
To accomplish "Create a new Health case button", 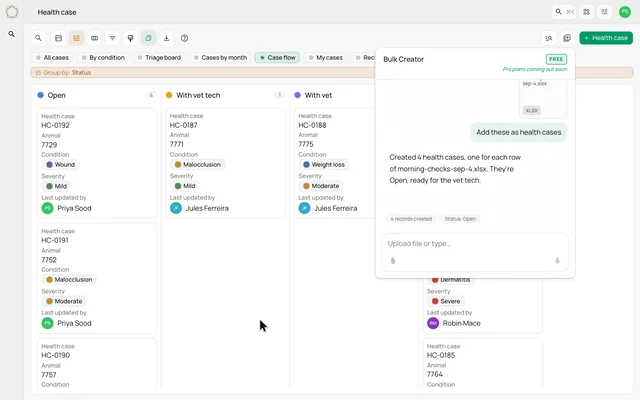I will coord(606,38).
